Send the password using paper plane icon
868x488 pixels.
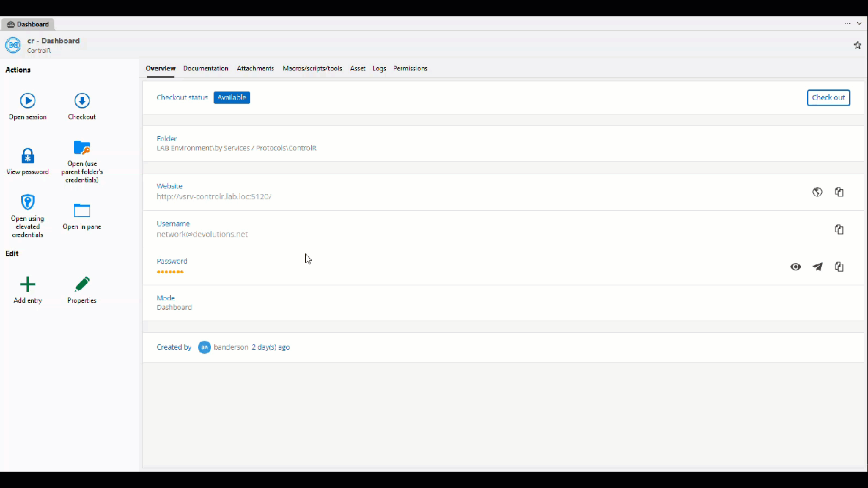pyautogui.click(x=817, y=266)
